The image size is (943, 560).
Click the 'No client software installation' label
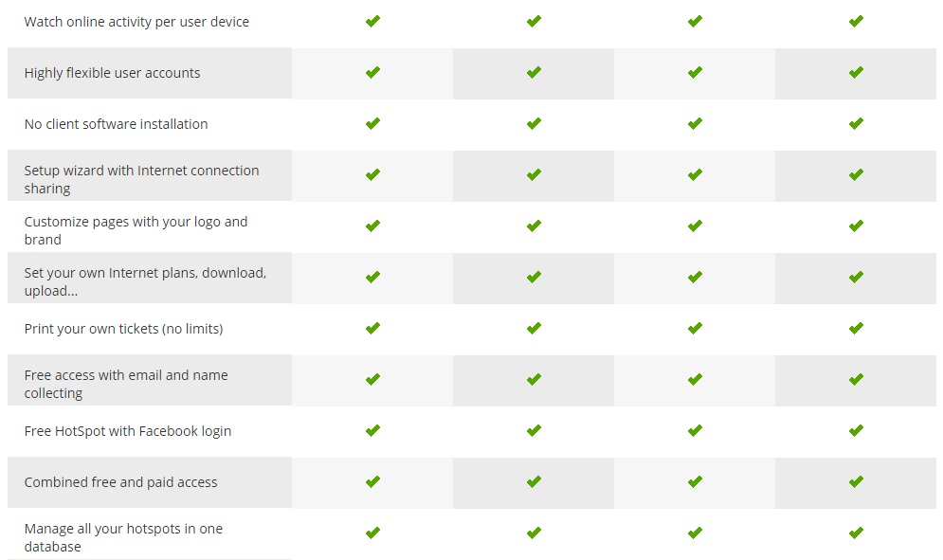[x=116, y=124]
